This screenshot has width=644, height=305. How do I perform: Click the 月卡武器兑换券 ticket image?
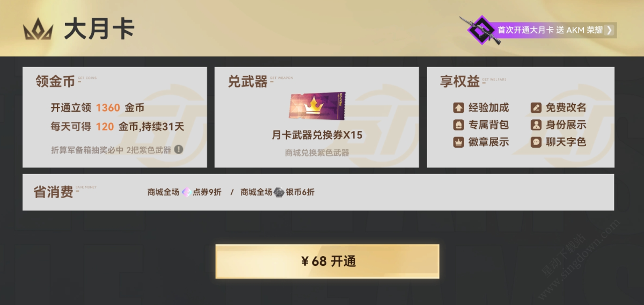click(x=317, y=106)
